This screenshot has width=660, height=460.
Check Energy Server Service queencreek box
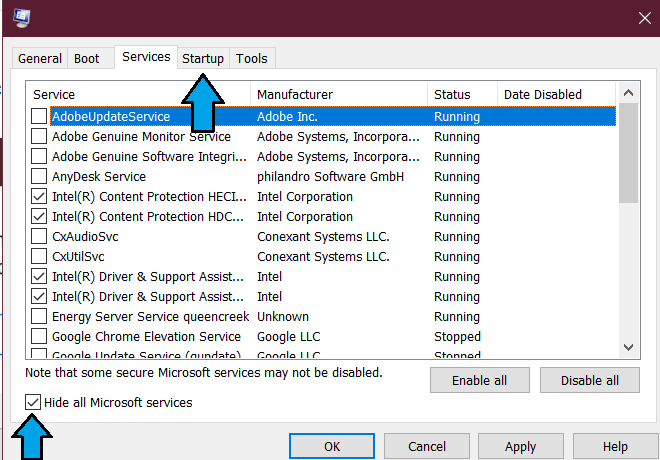click(x=39, y=316)
